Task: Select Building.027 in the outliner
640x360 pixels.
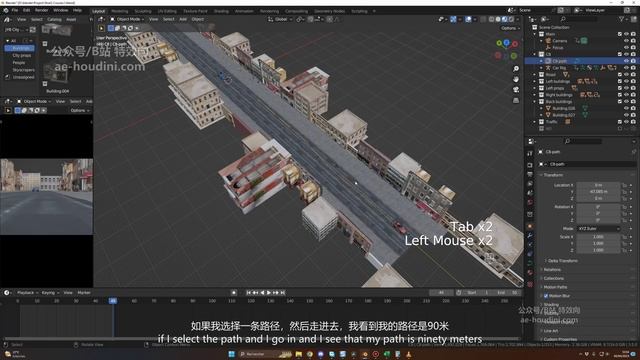Action: coord(564,115)
